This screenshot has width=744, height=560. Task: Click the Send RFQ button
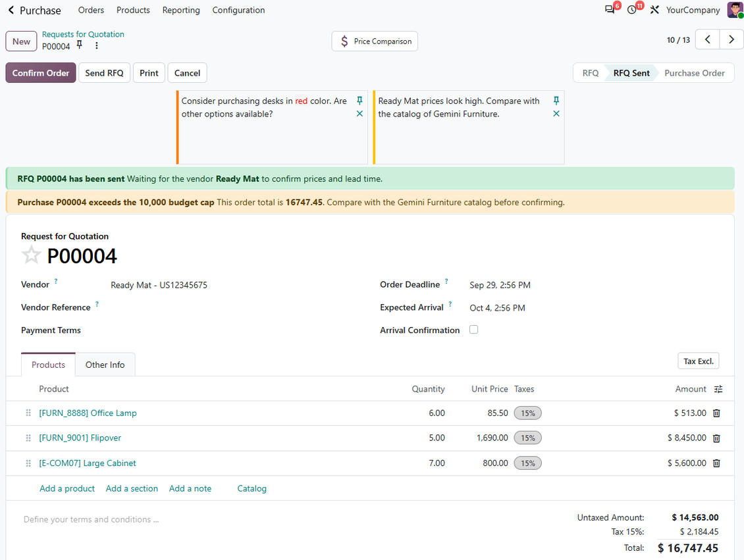(105, 72)
